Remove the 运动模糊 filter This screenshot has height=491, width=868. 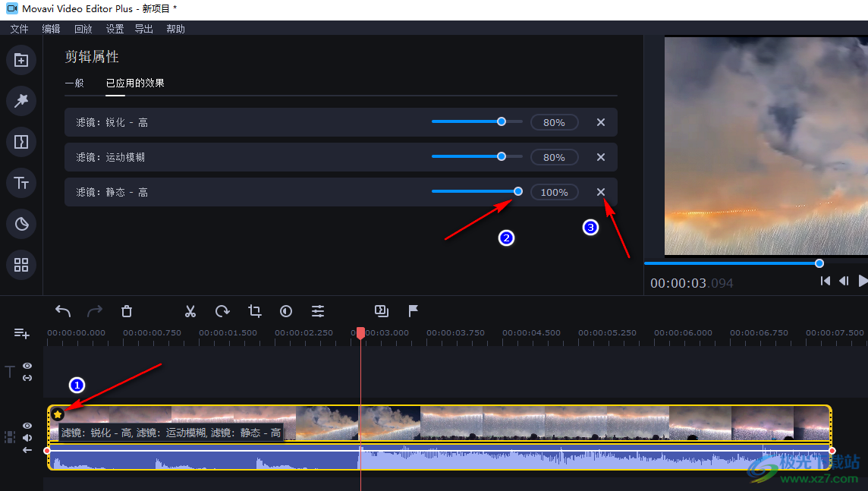point(601,157)
